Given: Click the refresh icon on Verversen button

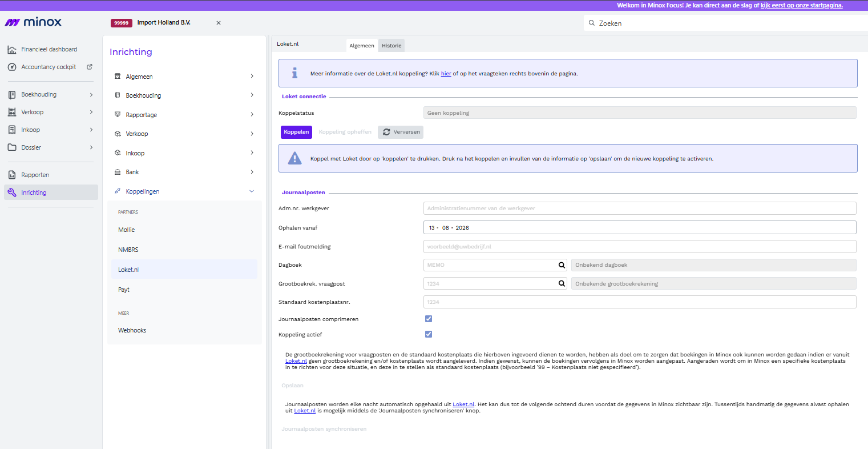Looking at the screenshot, I should [386, 132].
